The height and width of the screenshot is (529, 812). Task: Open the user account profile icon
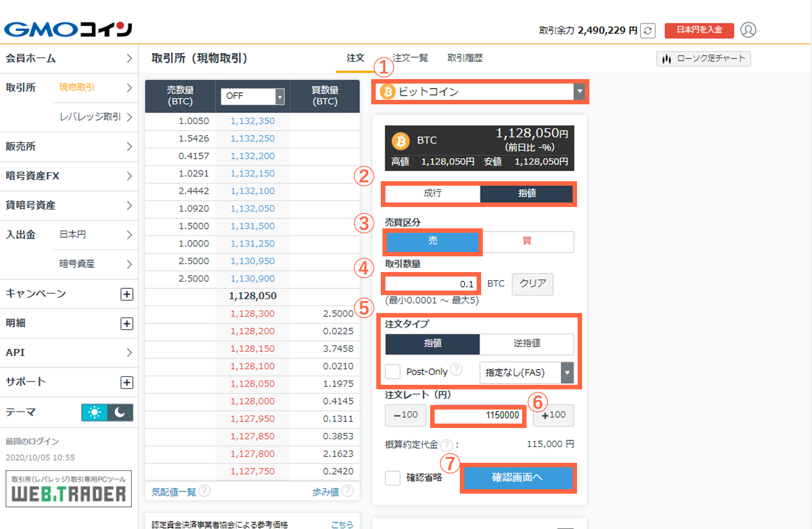(748, 30)
